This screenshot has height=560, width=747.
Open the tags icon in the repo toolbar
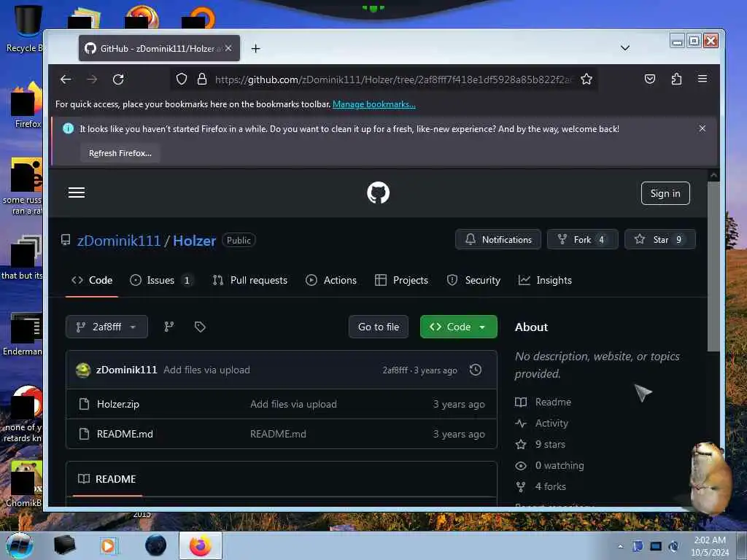pos(200,327)
